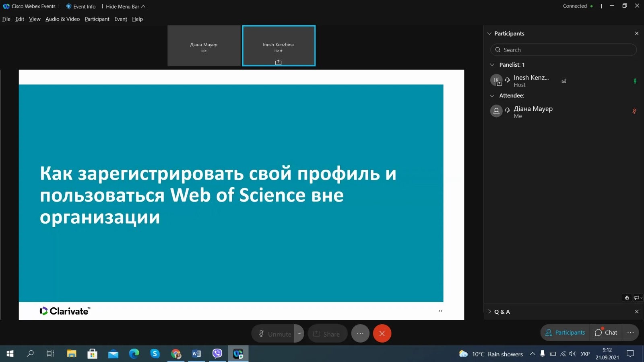Click sharing icon on Inesh Kenzhina thumbnail
Viewport: 644px width, 362px height.
click(x=278, y=62)
